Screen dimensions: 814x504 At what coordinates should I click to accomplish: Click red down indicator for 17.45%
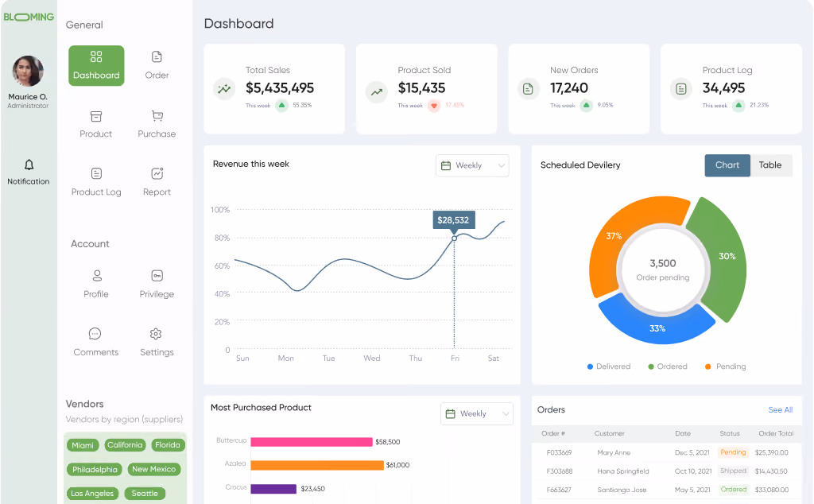[434, 106]
